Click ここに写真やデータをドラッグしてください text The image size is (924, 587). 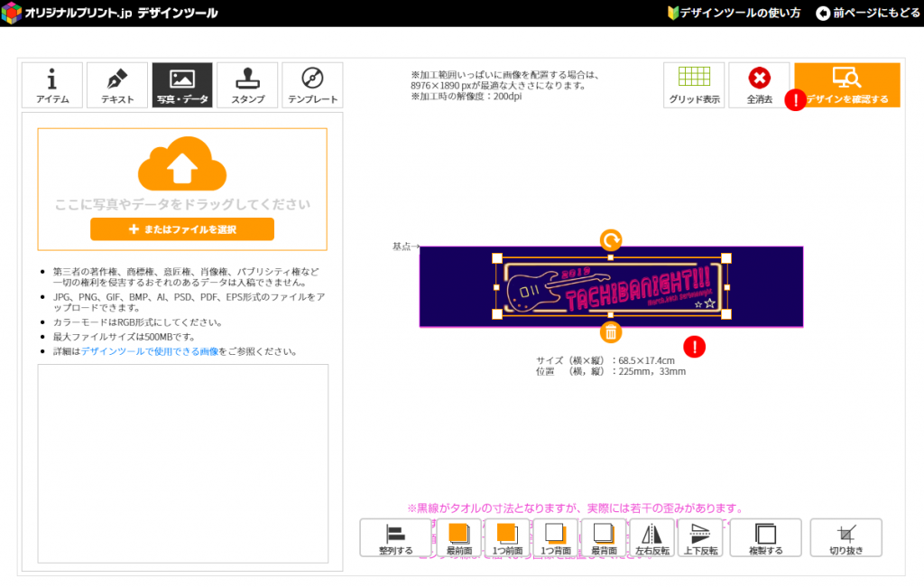[182, 204]
